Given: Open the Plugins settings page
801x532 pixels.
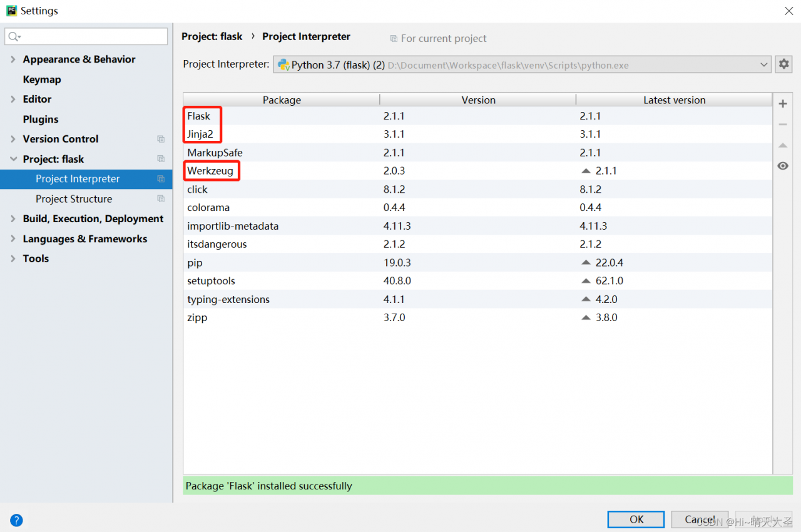Looking at the screenshot, I should point(41,120).
